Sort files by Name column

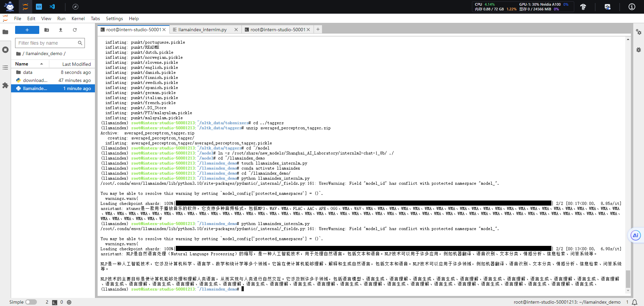click(x=29, y=64)
